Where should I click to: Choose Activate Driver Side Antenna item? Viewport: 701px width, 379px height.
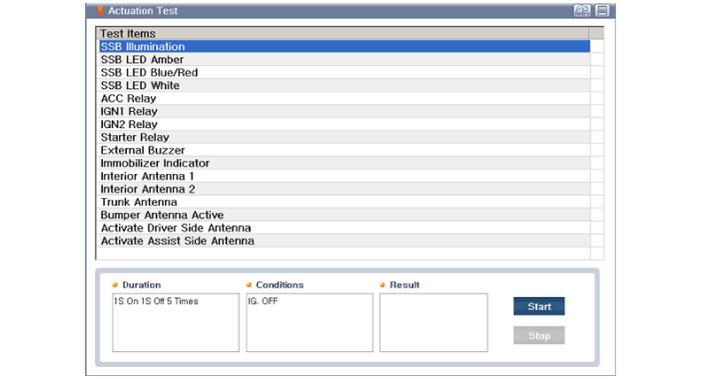coord(344,228)
